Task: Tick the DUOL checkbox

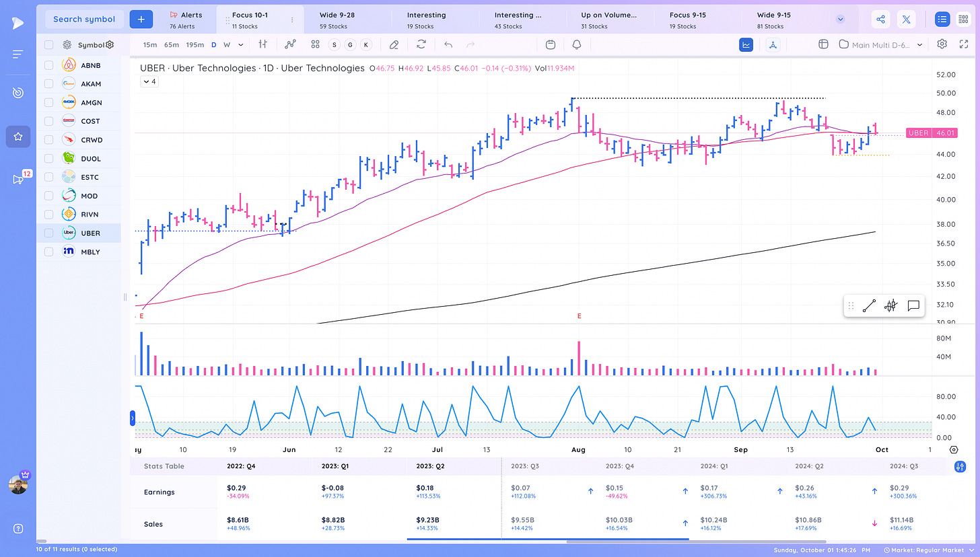Action: (48, 158)
